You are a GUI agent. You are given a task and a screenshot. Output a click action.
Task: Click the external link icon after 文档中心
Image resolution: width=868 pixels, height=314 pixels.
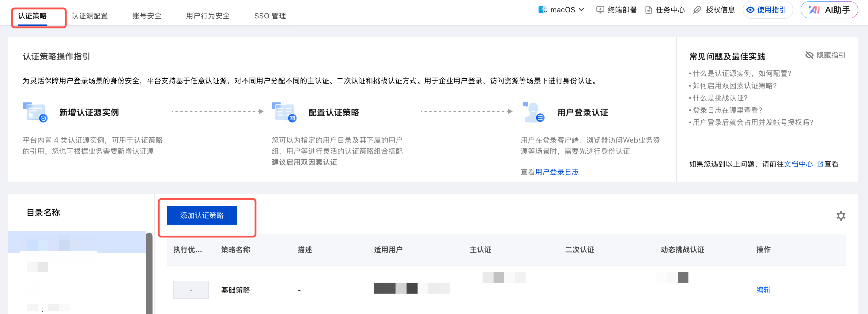820,164
